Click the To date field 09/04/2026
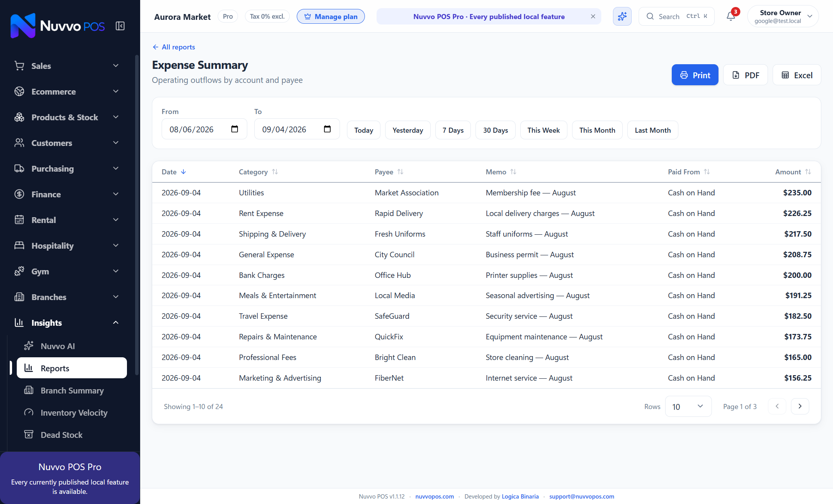 297,129
